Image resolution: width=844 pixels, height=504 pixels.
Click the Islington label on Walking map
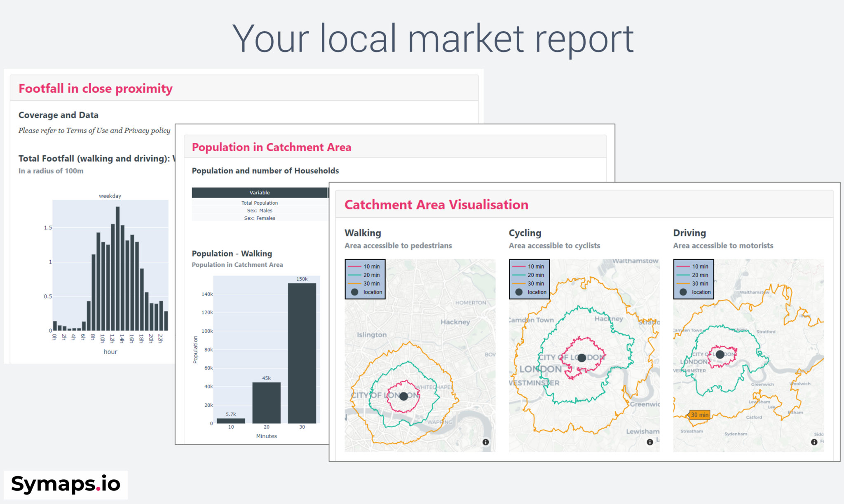[372, 335]
